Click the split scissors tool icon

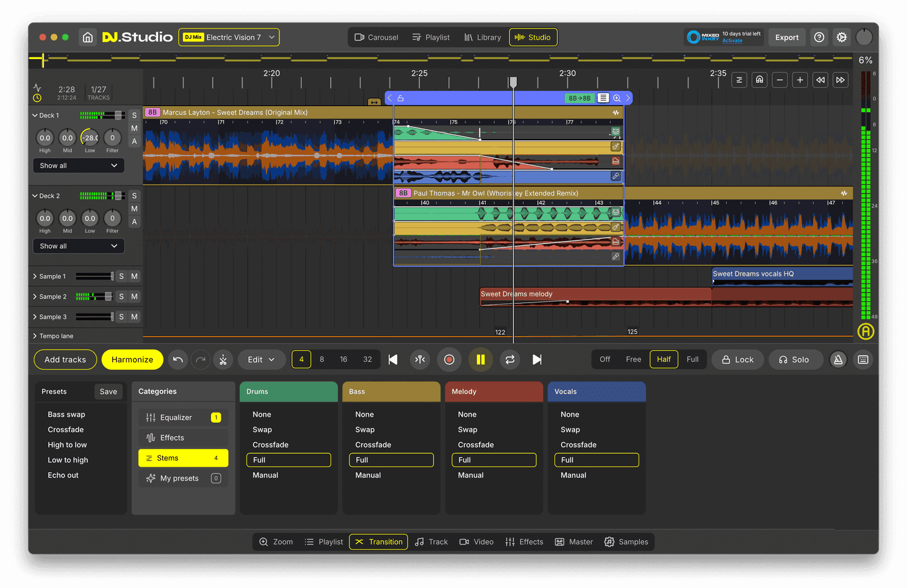click(223, 360)
